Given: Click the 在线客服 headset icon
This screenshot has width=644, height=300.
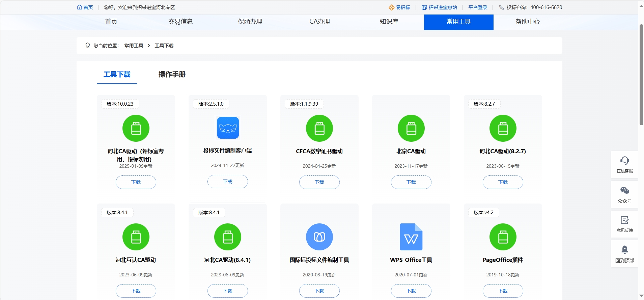Looking at the screenshot, I should (x=624, y=161).
